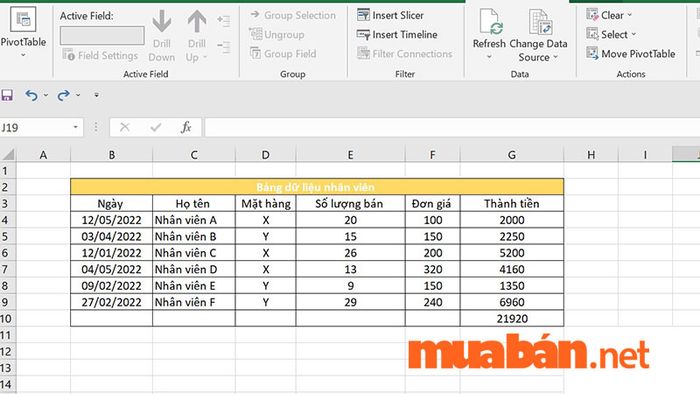
Task: Click the Select All corner triangle
Action: point(8,154)
